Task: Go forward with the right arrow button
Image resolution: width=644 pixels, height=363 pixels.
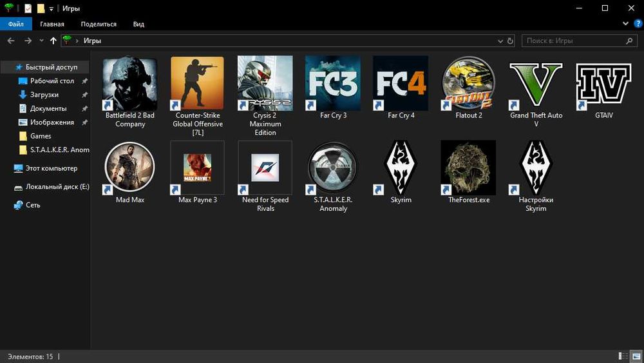Action: (28, 41)
